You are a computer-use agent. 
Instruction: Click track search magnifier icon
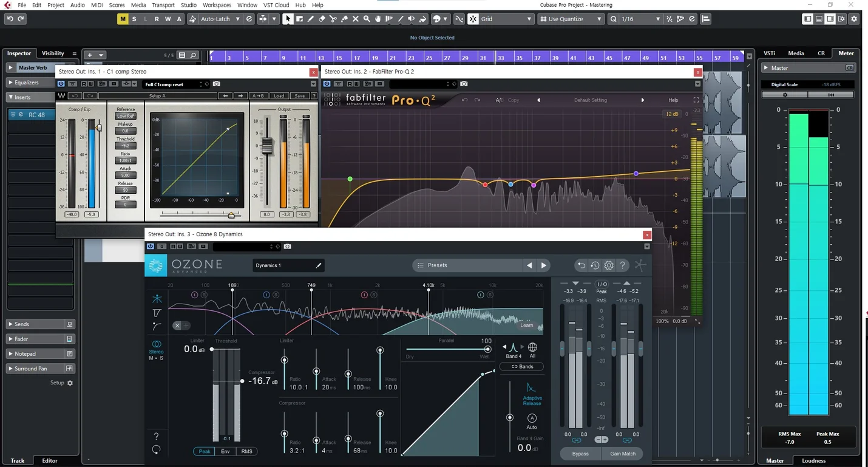(x=193, y=55)
